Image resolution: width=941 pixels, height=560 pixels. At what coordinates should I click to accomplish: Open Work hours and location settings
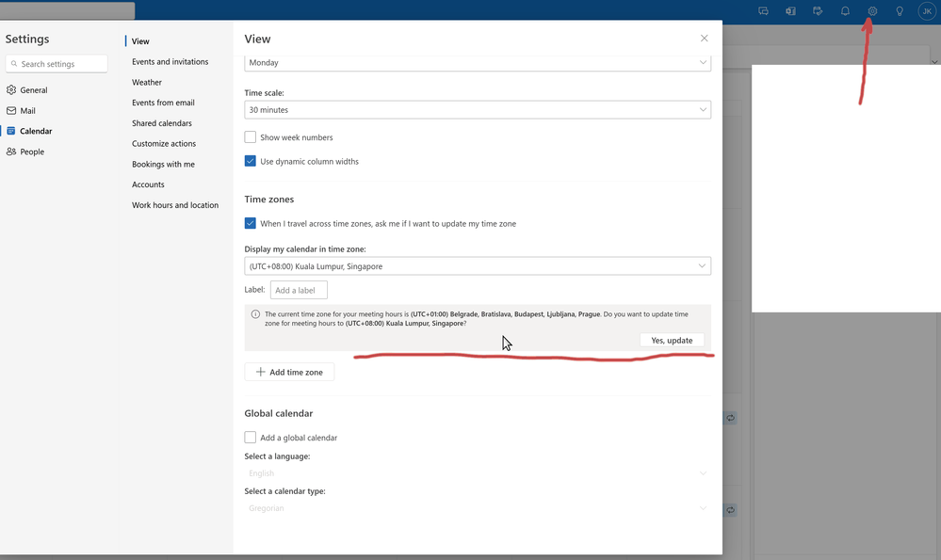point(175,204)
